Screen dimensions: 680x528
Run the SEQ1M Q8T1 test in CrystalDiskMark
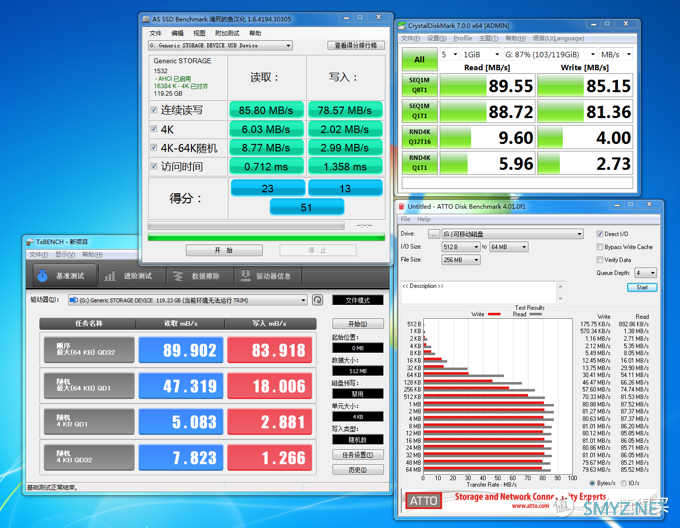coord(419,85)
